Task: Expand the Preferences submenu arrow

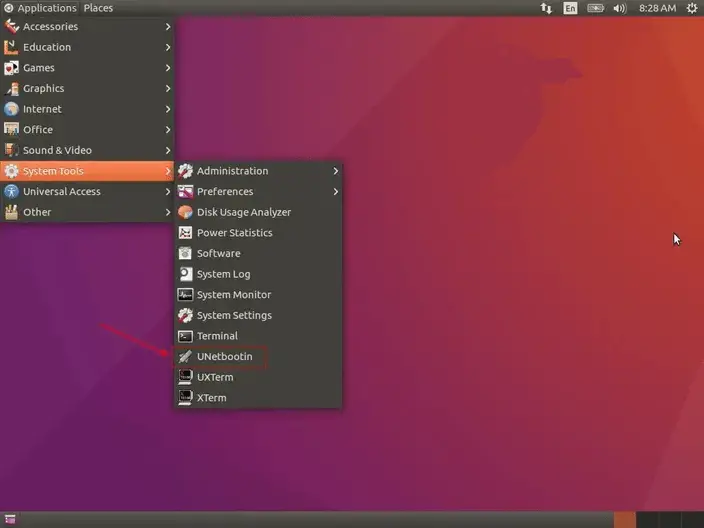Action: coord(336,192)
